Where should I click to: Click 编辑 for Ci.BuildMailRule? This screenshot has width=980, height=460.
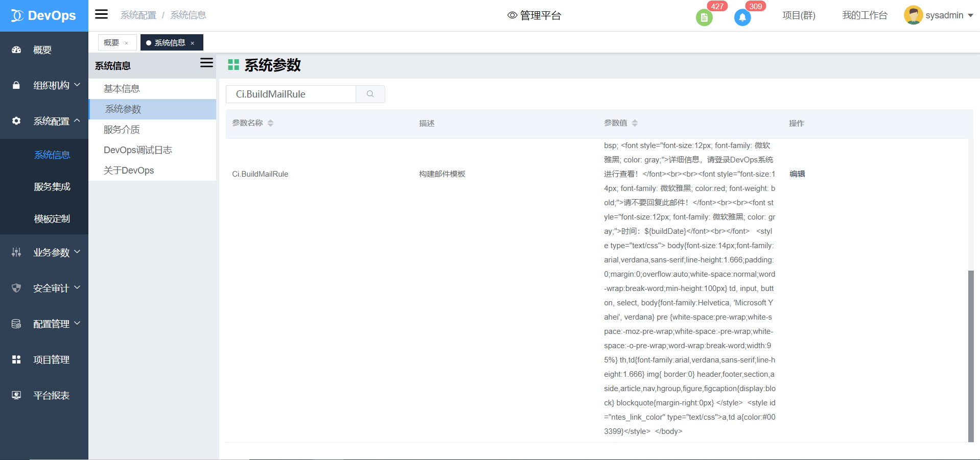coord(797,174)
